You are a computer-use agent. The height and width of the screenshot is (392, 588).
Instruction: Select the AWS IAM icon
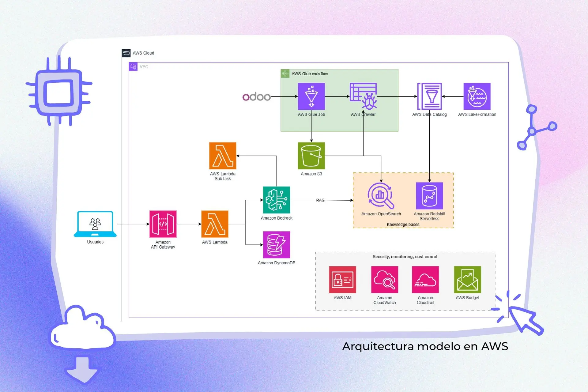tap(342, 280)
